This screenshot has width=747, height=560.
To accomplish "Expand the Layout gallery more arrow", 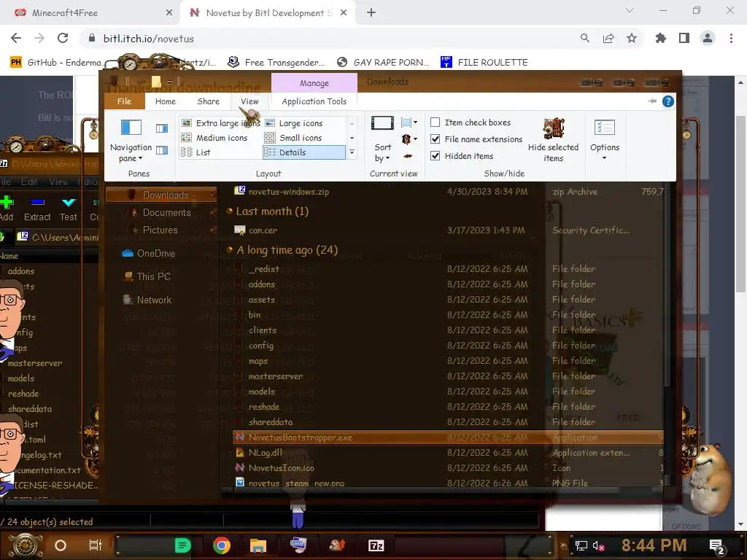I will pos(352,152).
